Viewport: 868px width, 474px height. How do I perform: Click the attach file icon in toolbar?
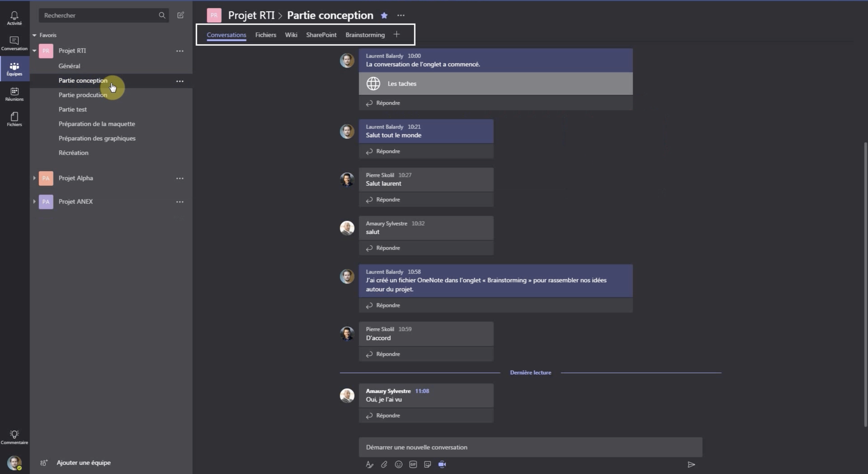coord(384,464)
